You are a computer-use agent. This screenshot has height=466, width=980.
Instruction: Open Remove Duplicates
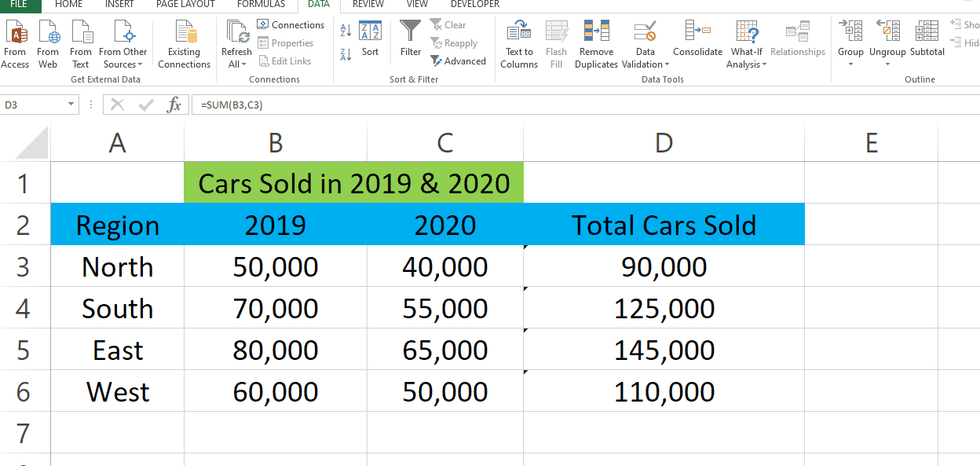596,43
